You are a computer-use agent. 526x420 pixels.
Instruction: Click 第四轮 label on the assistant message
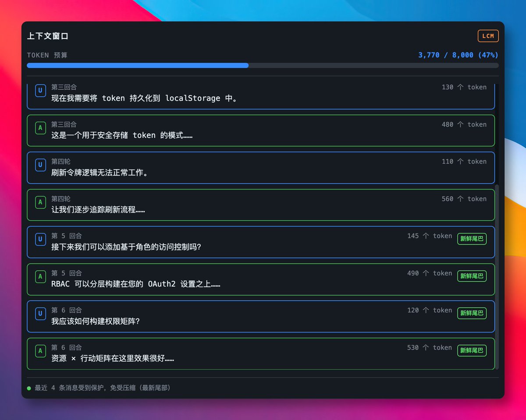pos(60,199)
